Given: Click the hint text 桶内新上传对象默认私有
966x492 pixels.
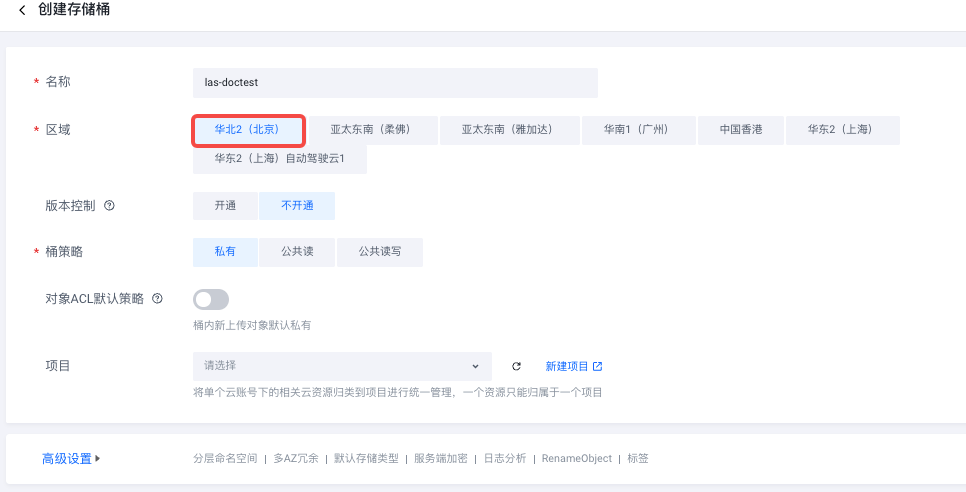Looking at the screenshot, I should [x=252, y=326].
